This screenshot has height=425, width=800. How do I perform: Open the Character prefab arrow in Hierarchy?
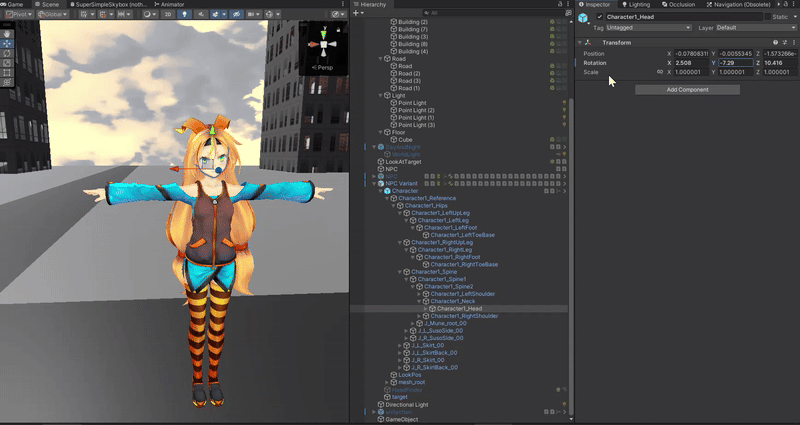tap(564, 191)
